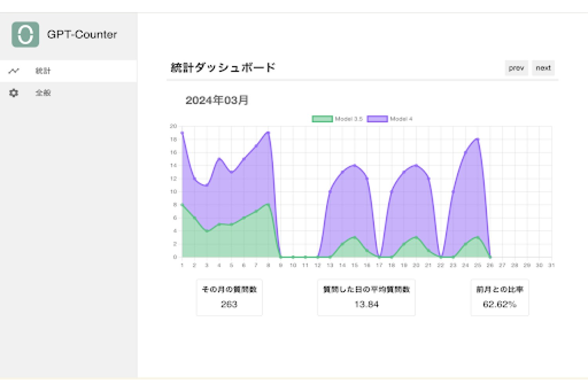Click the x-axis label 10
This screenshot has height=392, width=588.
[x=293, y=265]
